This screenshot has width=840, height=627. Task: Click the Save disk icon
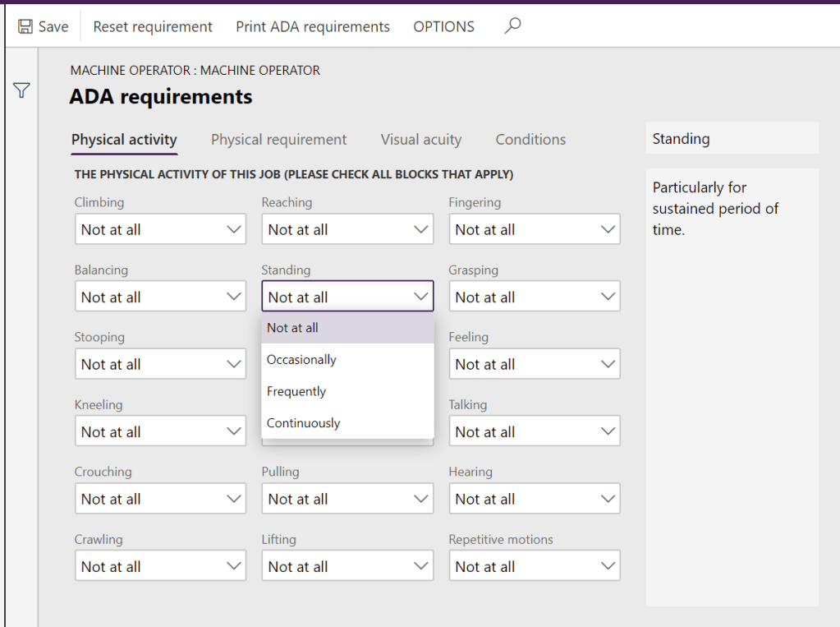coord(25,26)
